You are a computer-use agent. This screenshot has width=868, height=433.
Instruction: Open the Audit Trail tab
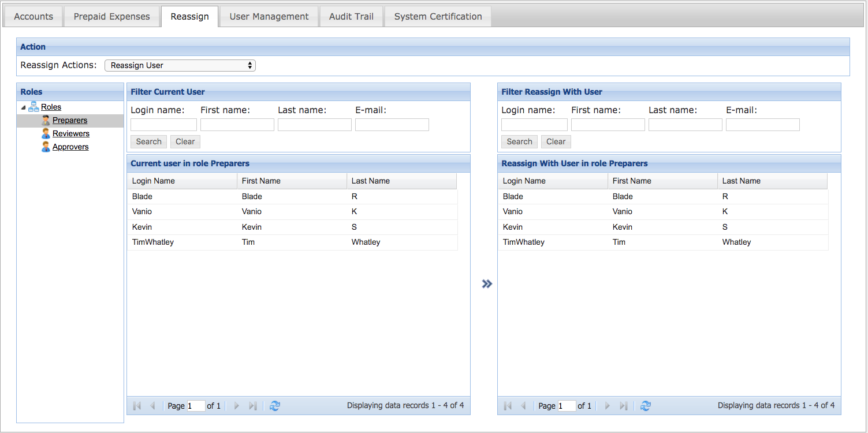point(351,16)
